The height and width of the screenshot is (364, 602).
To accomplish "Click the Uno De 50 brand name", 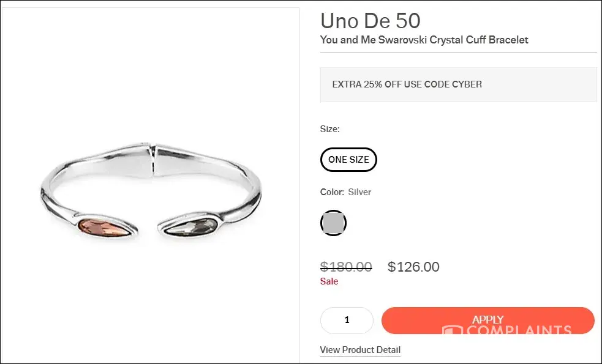I will (370, 21).
